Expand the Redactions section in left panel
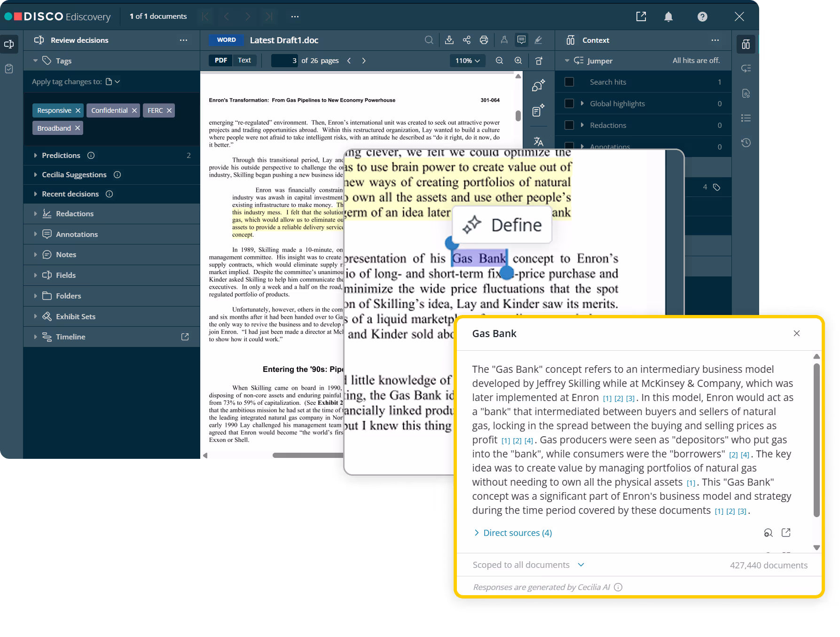The image size is (840, 637). pos(35,213)
